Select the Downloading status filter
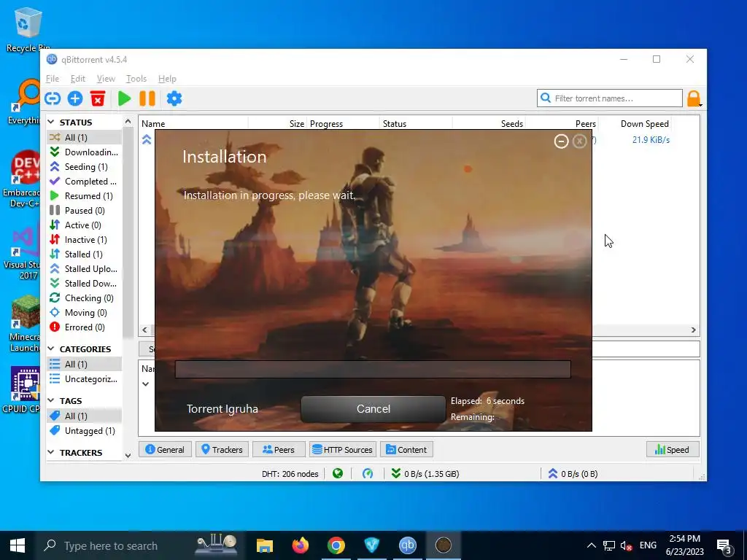The height and width of the screenshot is (560, 747). click(85, 152)
